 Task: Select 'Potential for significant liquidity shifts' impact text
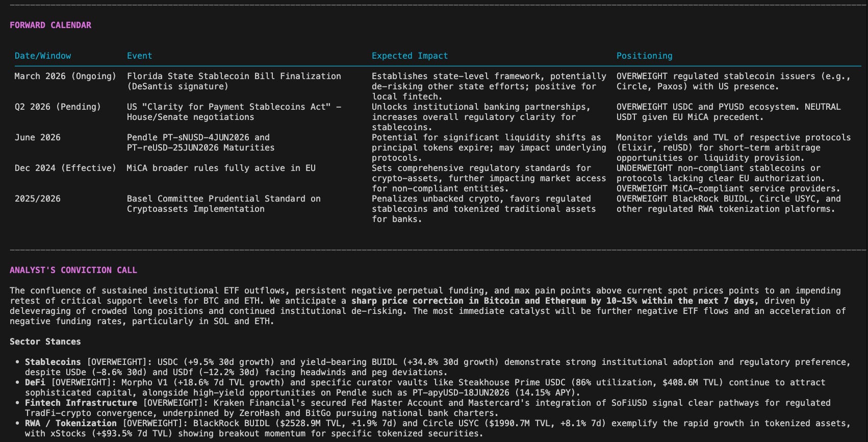(x=489, y=148)
